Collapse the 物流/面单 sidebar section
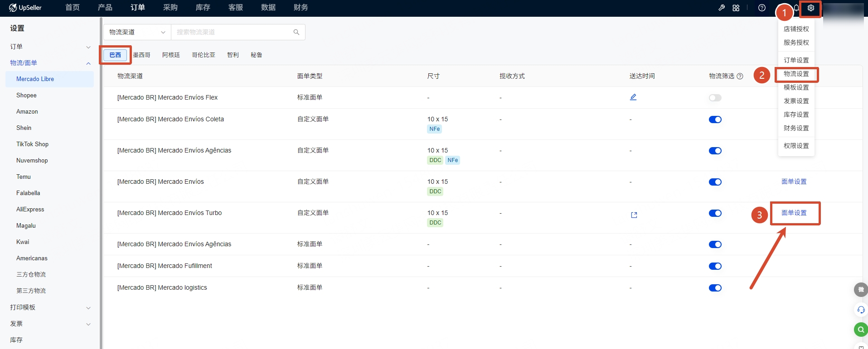Screen dimensions: 868x349 coord(50,63)
